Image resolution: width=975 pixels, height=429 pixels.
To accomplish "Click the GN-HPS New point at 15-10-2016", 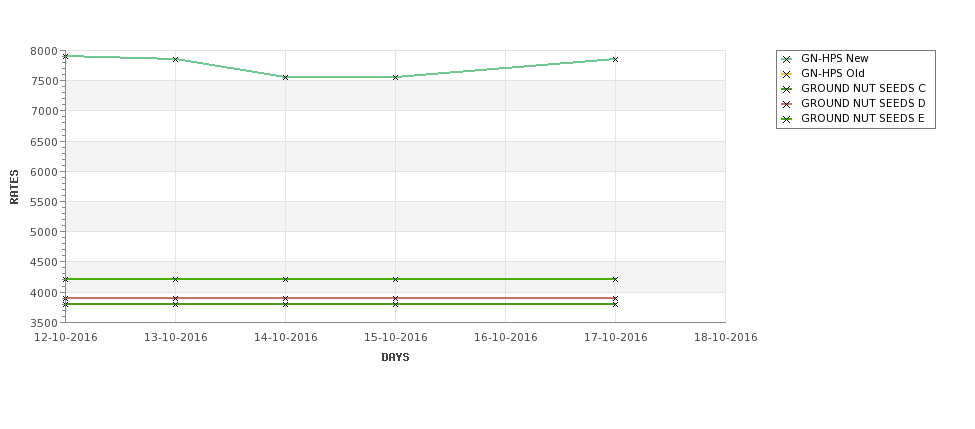I will pos(395,77).
